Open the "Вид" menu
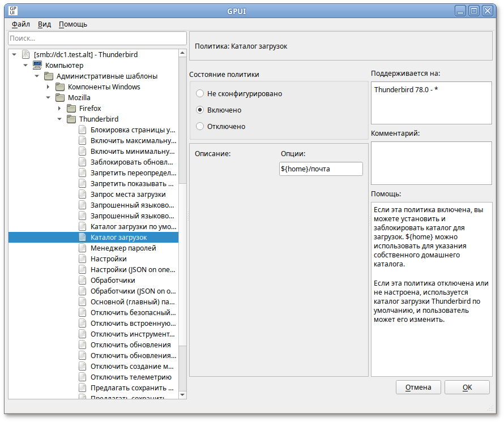The width and height of the screenshot is (504, 422). point(44,24)
